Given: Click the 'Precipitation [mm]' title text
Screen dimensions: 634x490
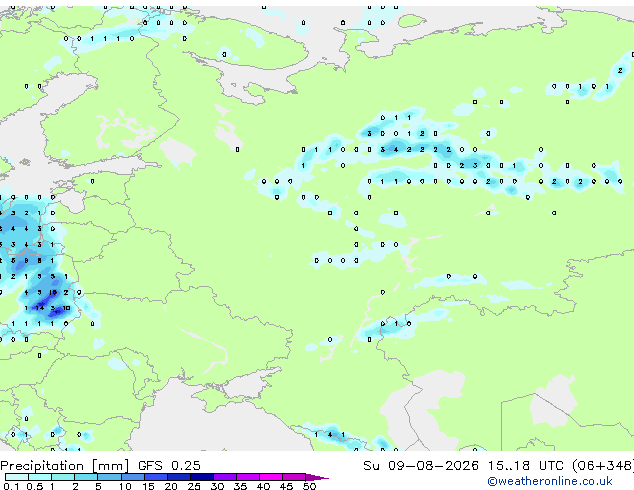Looking at the screenshot, I should pos(65,466).
